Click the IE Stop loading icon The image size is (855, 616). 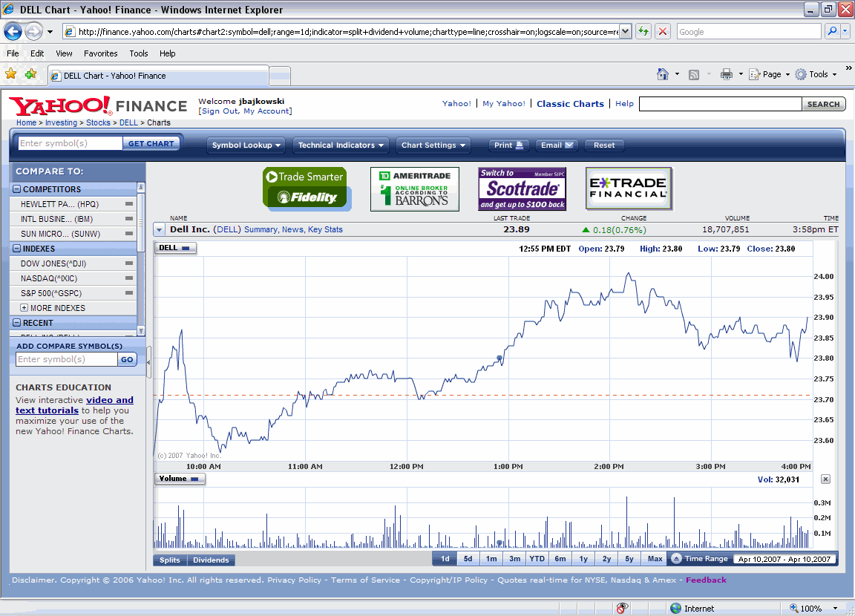pyautogui.click(x=663, y=31)
